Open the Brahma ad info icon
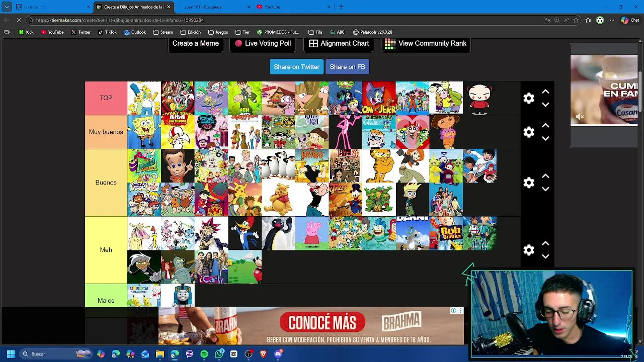 (x=453, y=311)
